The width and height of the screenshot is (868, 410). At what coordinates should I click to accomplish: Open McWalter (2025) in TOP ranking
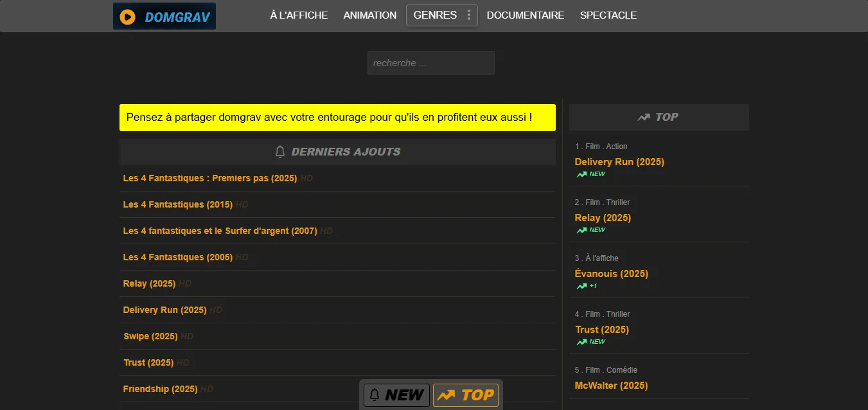[x=610, y=386]
